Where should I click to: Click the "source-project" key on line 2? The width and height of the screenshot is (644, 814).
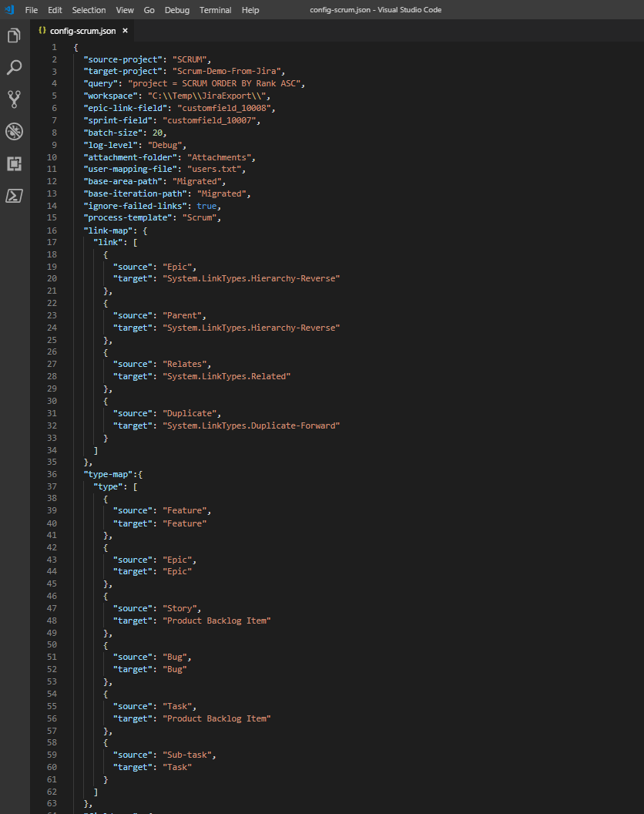(123, 59)
